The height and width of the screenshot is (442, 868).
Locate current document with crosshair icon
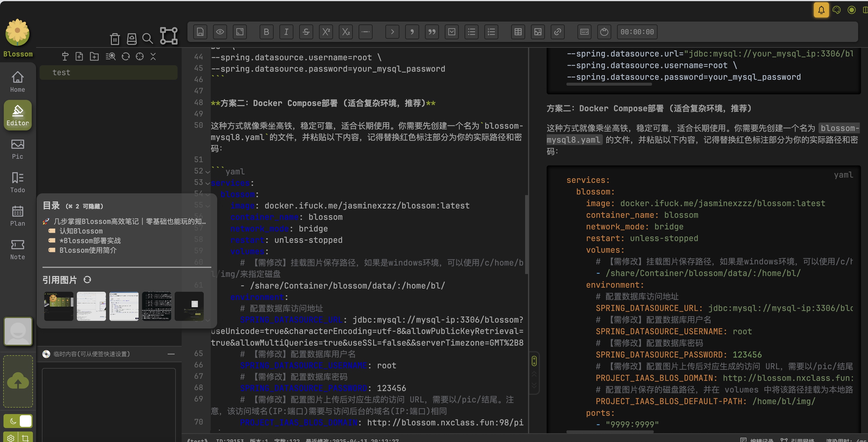pyautogui.click(x=139, y=56)
